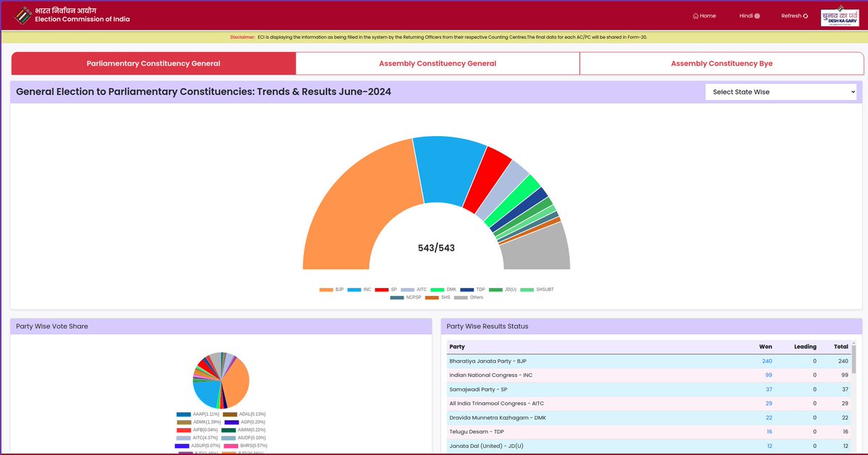Click Bharatiya Janata Party - BJP row
This screenshot has height=455, width=868.
coord(648,361)
